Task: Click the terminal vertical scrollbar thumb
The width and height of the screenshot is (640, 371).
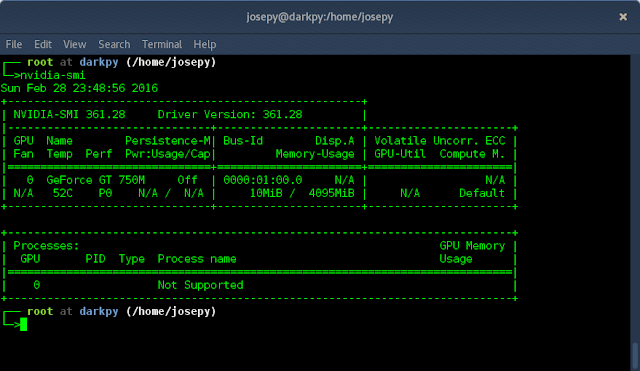Action: pyautogui.click(x=635, y=356)
